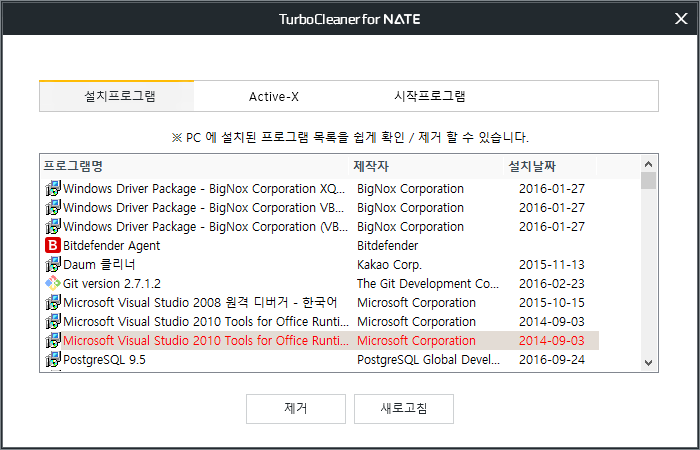Click icon of BigNox Corporation (VB... driver row
The width and height of the screenshot is (700, 450).
tap(53, 226)
